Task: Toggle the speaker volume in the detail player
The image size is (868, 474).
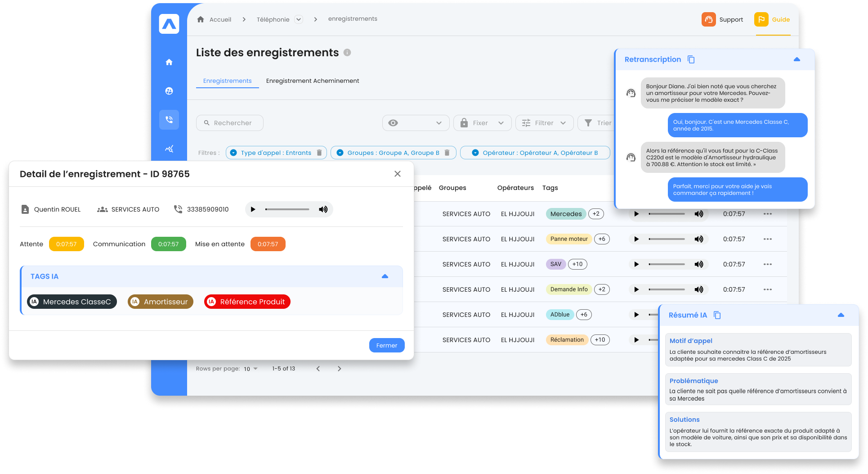Action: (x=323, y=209)
